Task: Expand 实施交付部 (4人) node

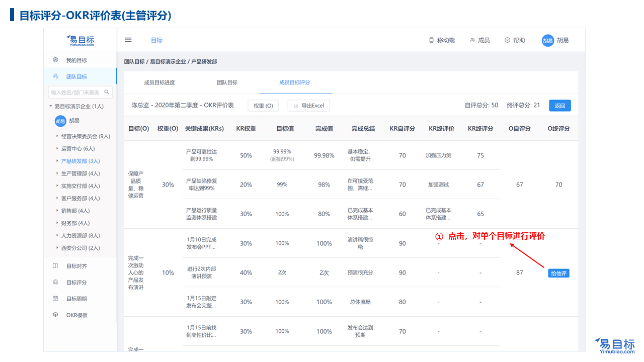Action: click(x=57, y=186)
